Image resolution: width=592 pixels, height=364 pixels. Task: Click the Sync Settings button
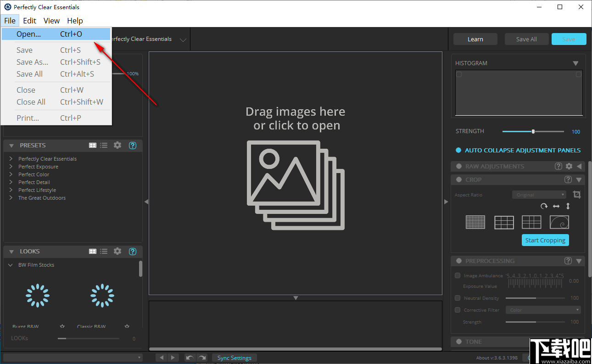234,358
